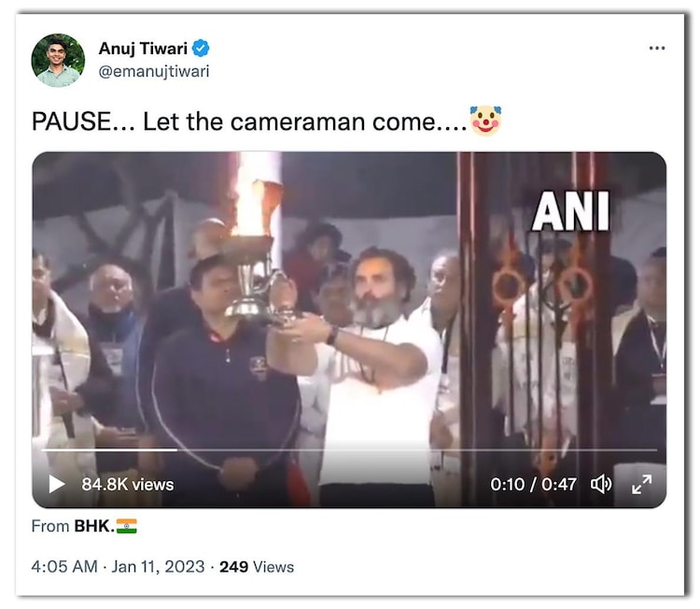Click the blue verified badge
Screen dimensions: 700x609
click(x=201, y=49)
